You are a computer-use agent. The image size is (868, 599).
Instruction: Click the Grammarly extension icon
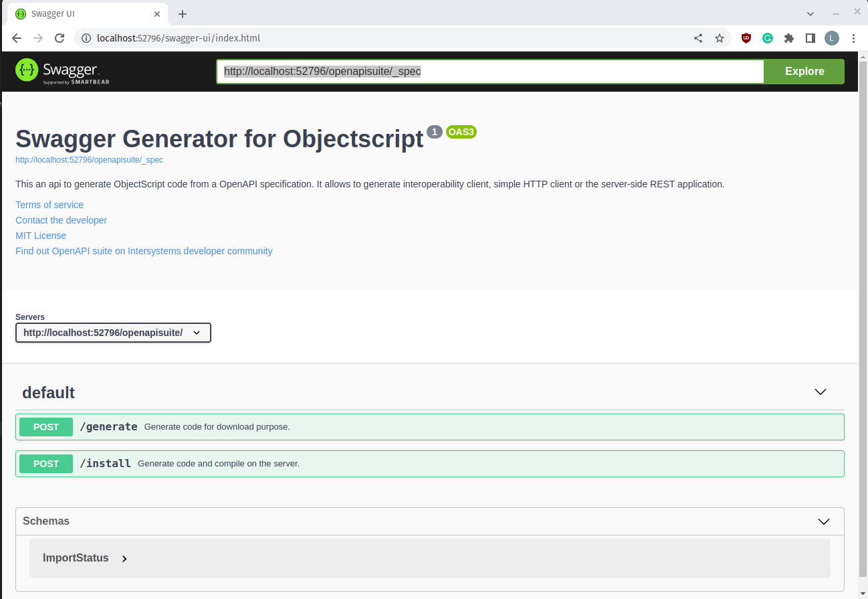pos(768,38)
